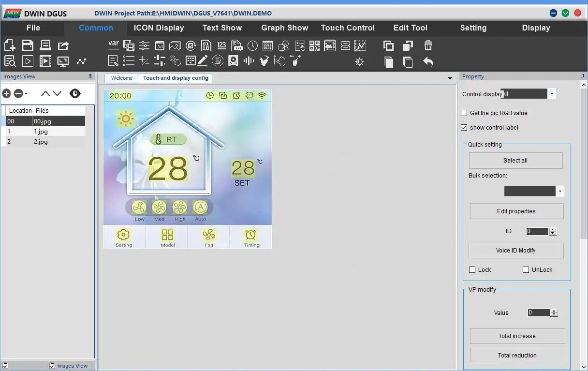Click the Save project icon
The width and height of the screenshot is (588, 371).
[x=28, y=45]
